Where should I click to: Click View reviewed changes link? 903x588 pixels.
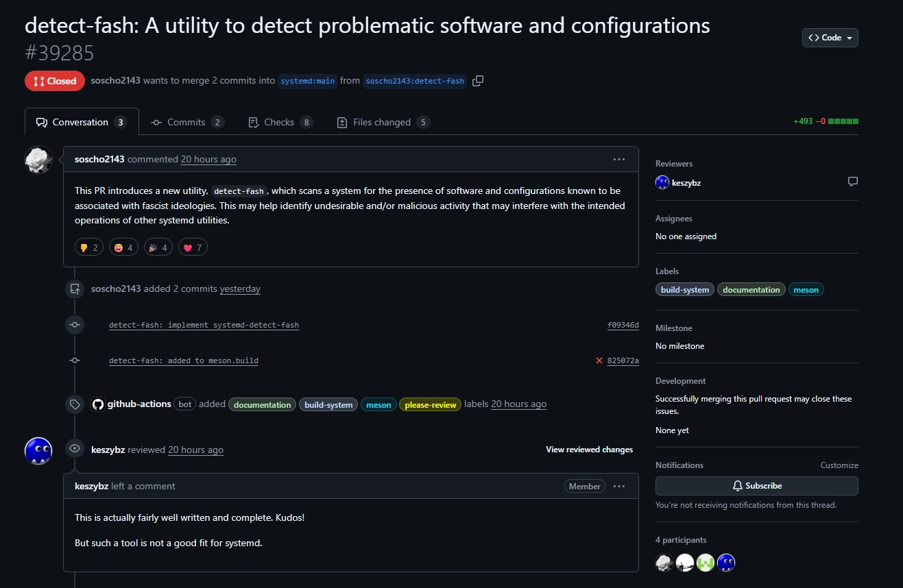(589, 450)
